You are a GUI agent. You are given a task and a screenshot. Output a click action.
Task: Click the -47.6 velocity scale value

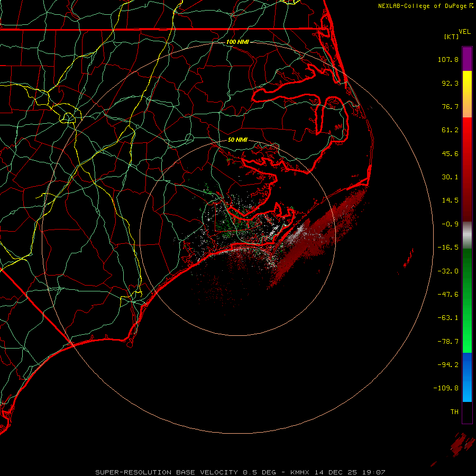(448, 295)
